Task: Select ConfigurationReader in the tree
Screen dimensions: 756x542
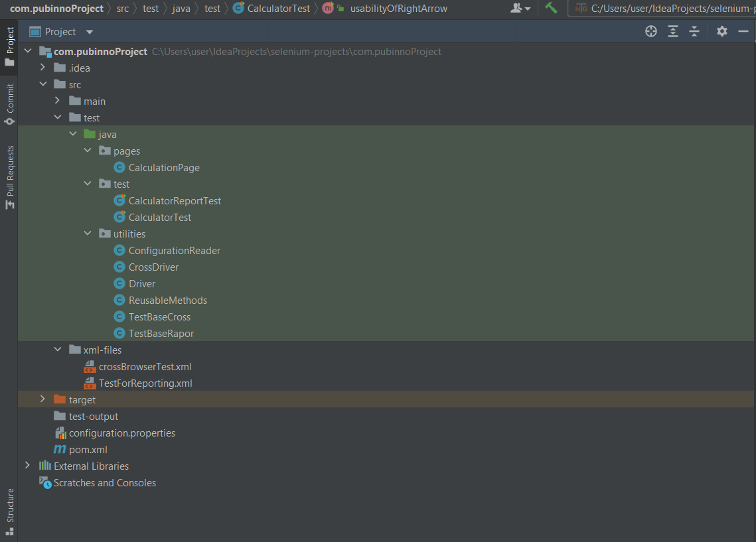Action: pyautogui.click(x=174, y=251)
